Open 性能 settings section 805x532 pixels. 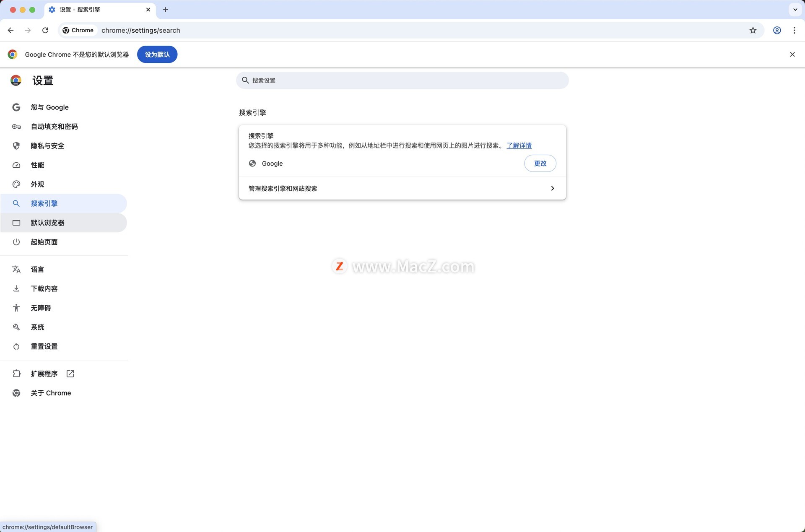64,165
